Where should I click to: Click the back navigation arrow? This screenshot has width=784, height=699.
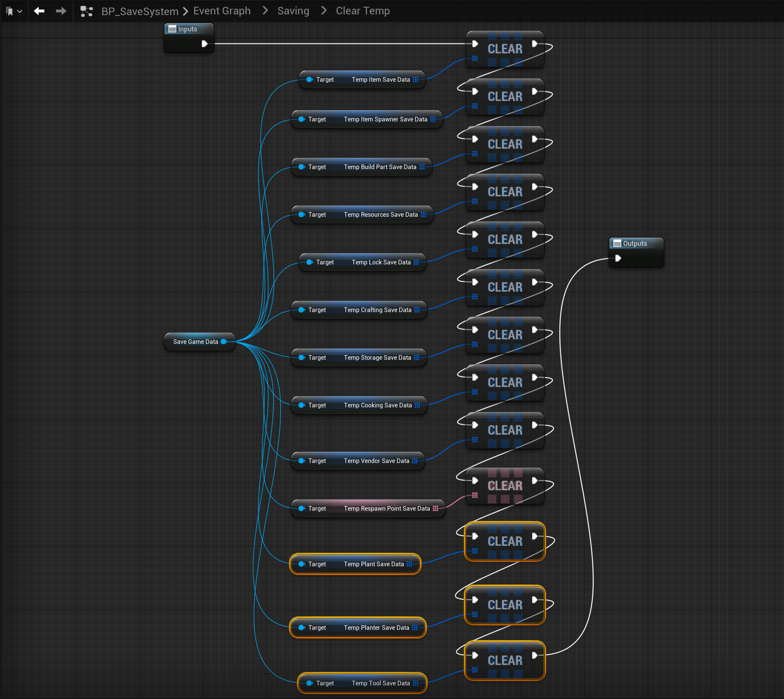click(39, 11)
